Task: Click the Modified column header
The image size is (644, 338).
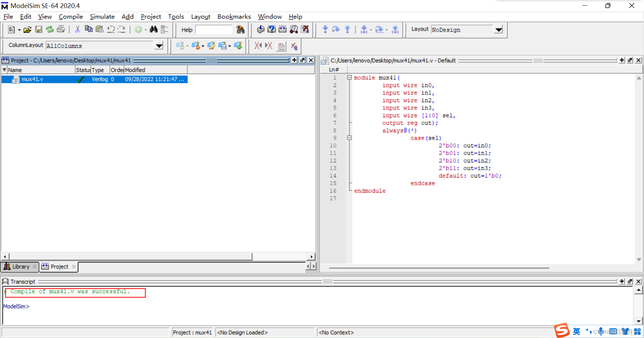Action: click(x=156, y=70)
